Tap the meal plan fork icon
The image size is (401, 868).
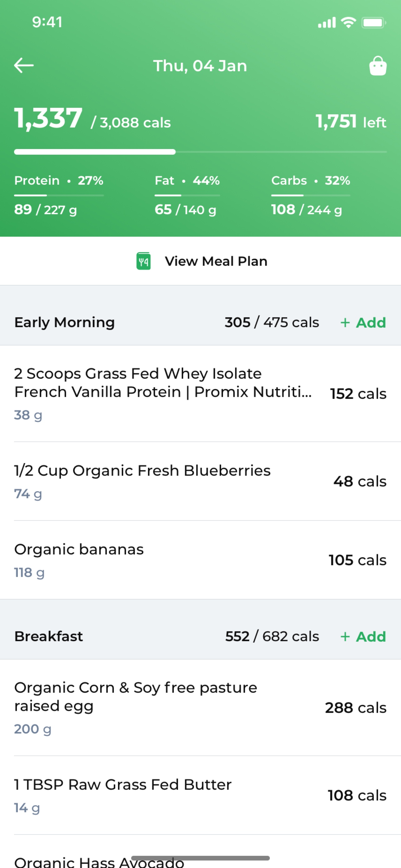[143, 261]
